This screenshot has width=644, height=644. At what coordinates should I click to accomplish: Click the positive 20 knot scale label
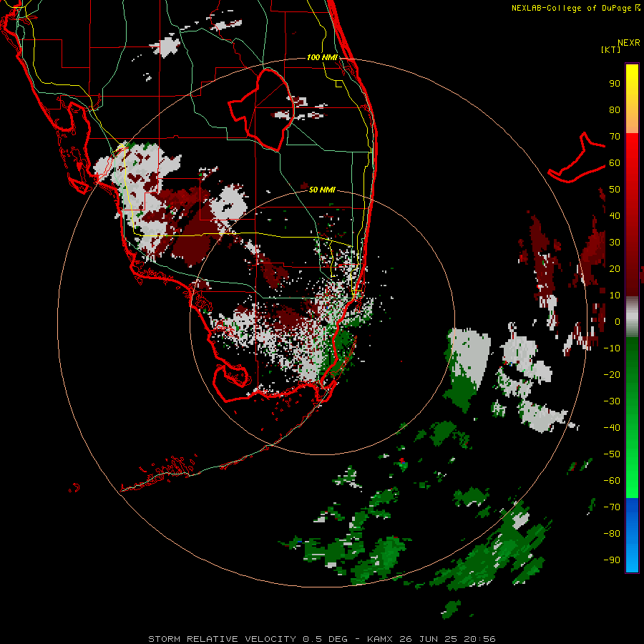(615, 269)
